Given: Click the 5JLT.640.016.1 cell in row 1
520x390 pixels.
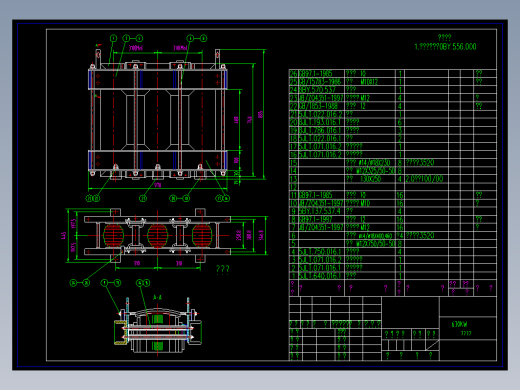Looking at the screenshot, I should pyautogui.click(x=320, y=276).
